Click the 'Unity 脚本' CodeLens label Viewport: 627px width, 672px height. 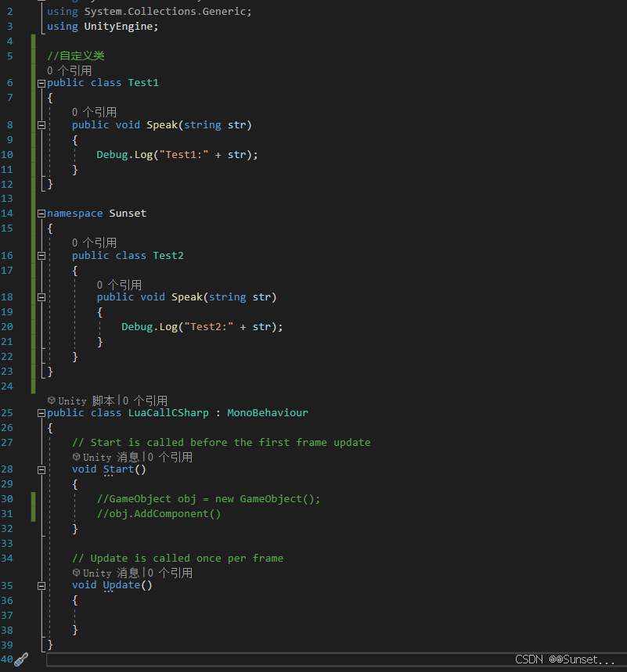pos(87,401)
